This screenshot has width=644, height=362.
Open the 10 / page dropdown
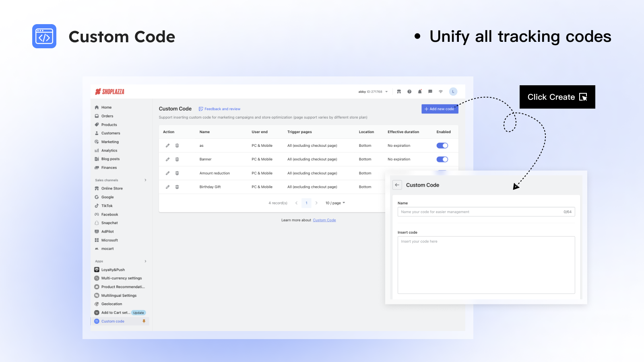tap(334, 203)
